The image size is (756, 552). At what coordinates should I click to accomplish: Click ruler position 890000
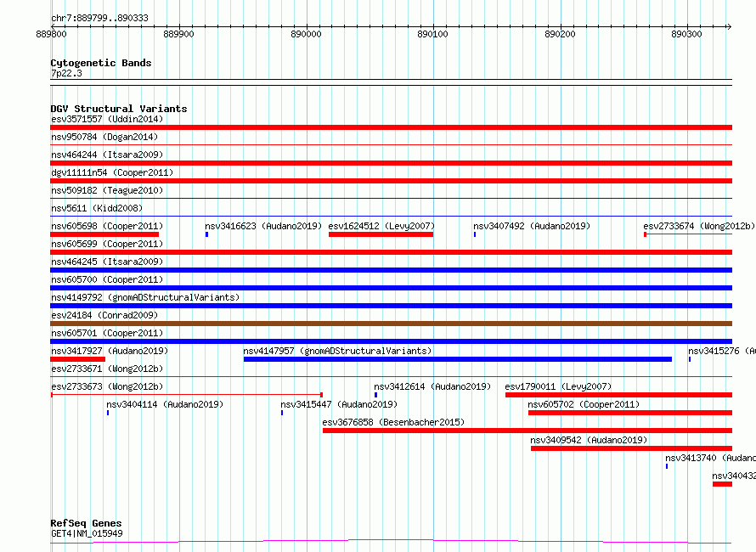click(306, 34)
